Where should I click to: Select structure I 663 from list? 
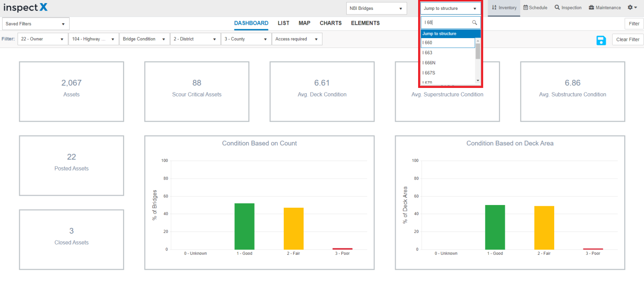[448, 52]
